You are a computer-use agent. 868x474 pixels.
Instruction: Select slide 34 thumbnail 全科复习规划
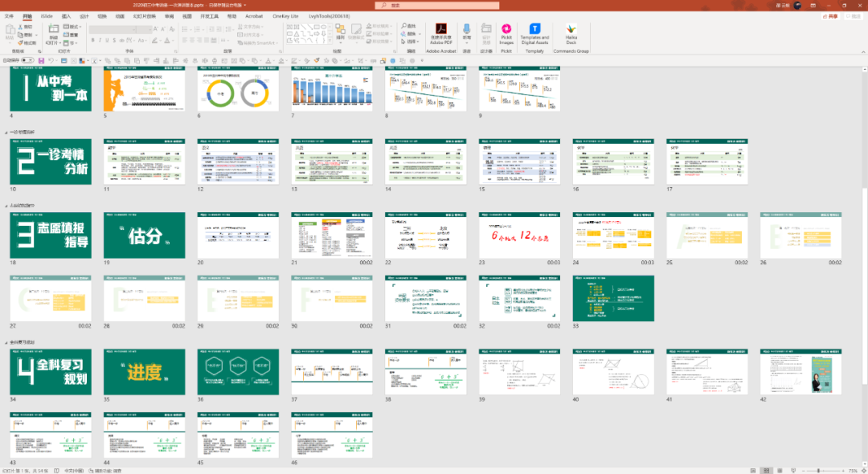(x=51, y=372)
